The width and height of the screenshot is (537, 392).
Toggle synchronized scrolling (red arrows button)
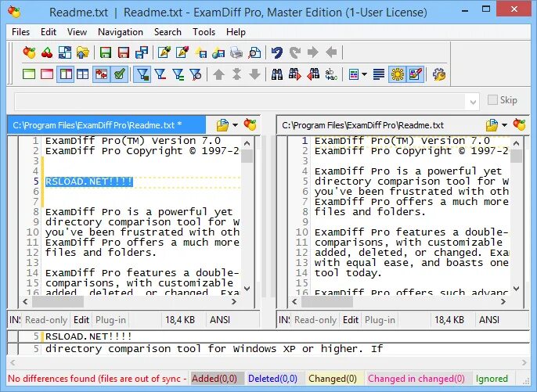click(x=102, y=74)
